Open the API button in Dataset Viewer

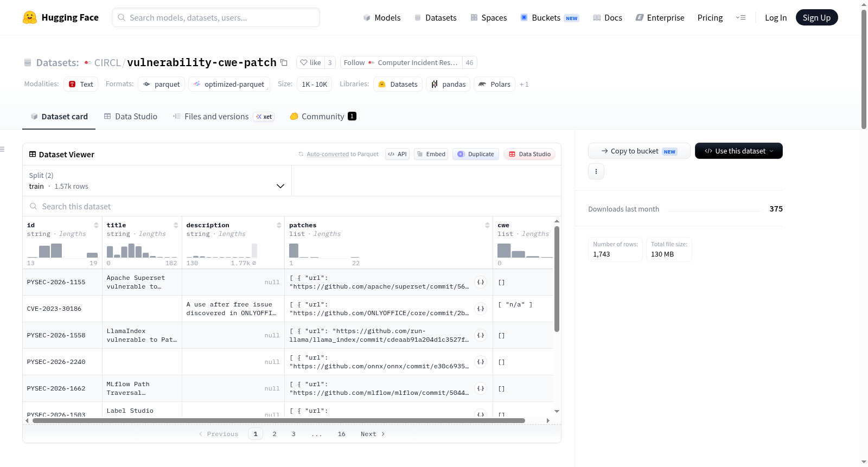pos(397,154)
